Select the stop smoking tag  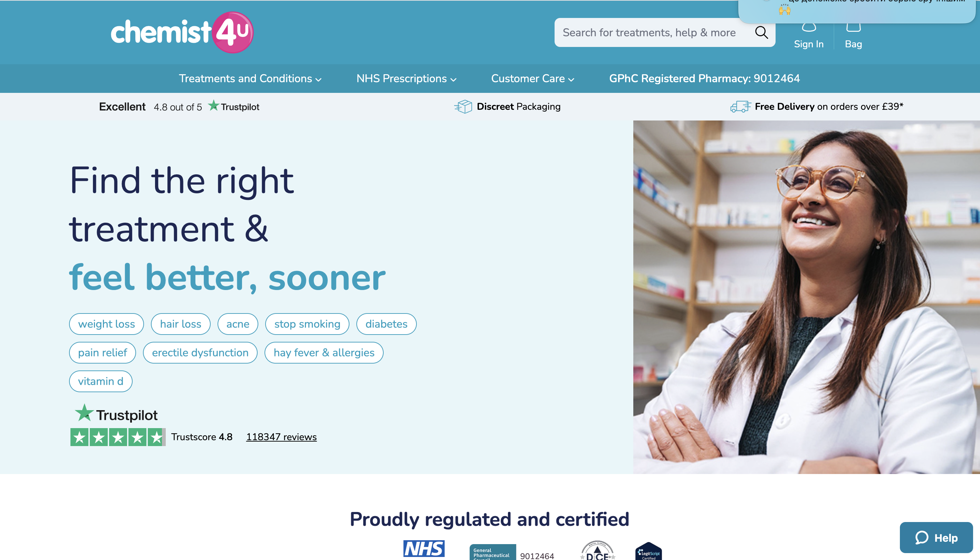click(x=307, y=324)
